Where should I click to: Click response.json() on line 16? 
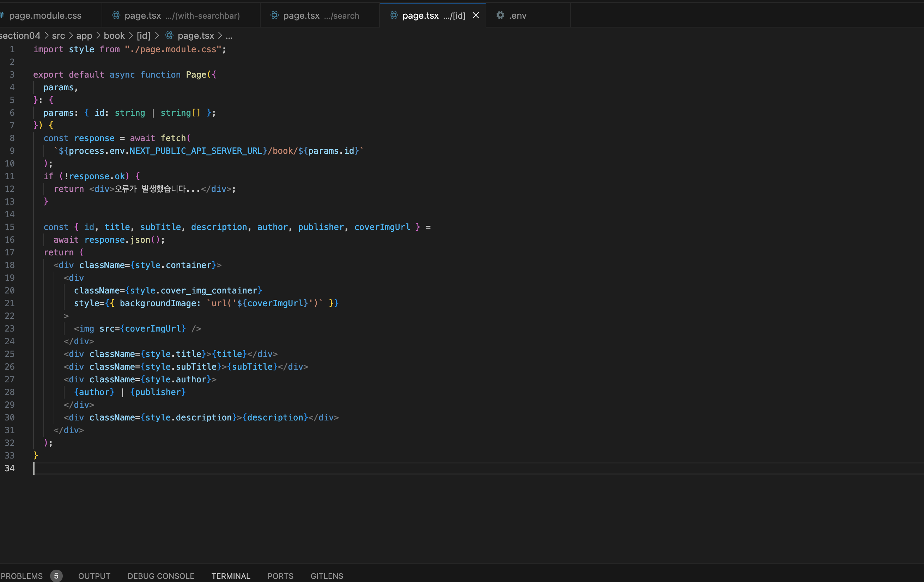point(122,240)
